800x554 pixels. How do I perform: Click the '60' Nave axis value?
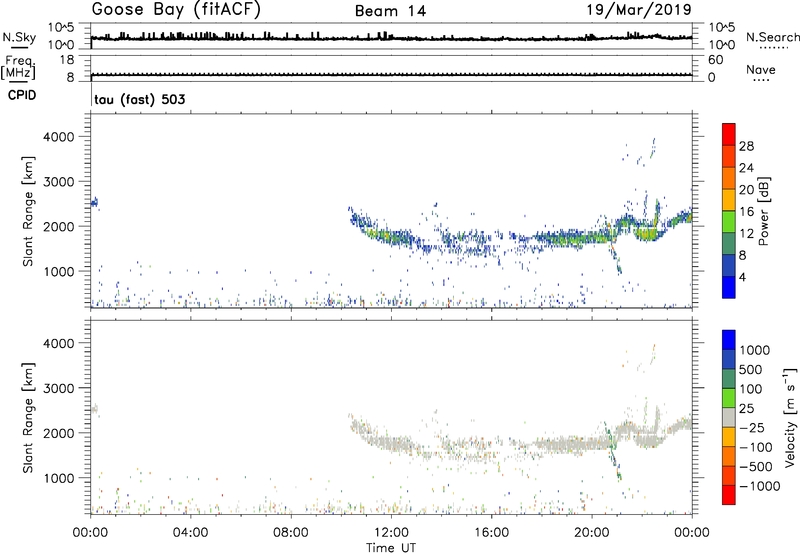tap(715, 60)
